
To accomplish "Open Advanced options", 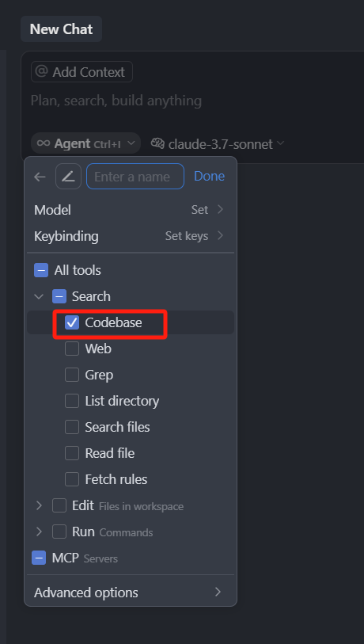I will pos(130,593).
